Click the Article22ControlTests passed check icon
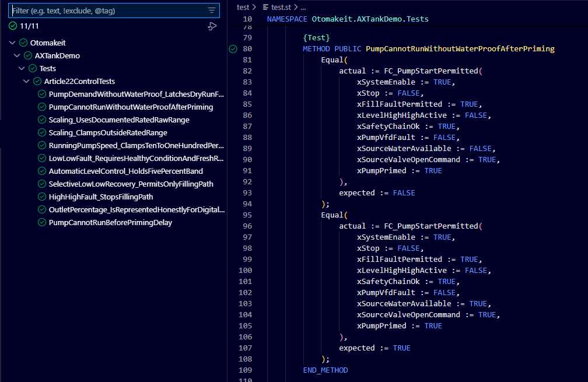Screen dimensions: 588x382 [37, 81]
